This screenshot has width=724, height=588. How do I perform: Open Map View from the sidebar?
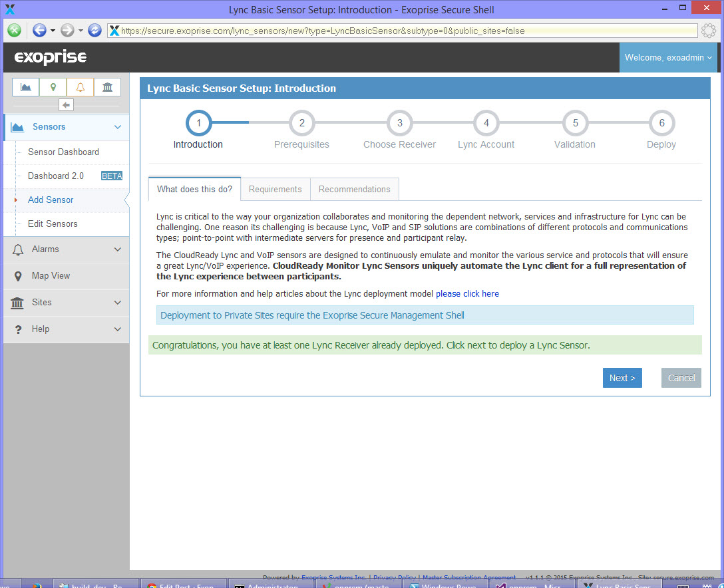pyautogui.click(x=51, y=275)
